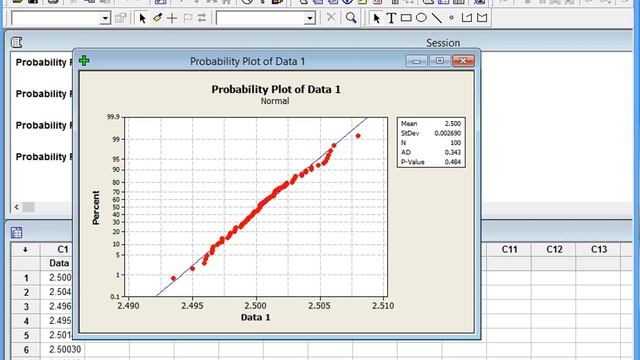The width and height of the screenshot is (640, 360).
Task: Click the 'Percent' y-axis label
Action: [96, 208]
